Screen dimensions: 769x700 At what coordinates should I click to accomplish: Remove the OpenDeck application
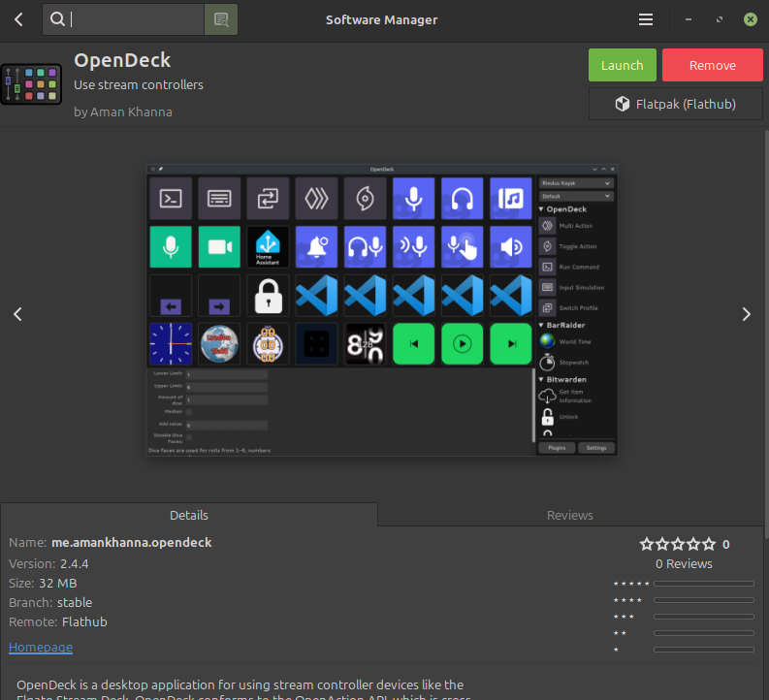pos(712,65)
